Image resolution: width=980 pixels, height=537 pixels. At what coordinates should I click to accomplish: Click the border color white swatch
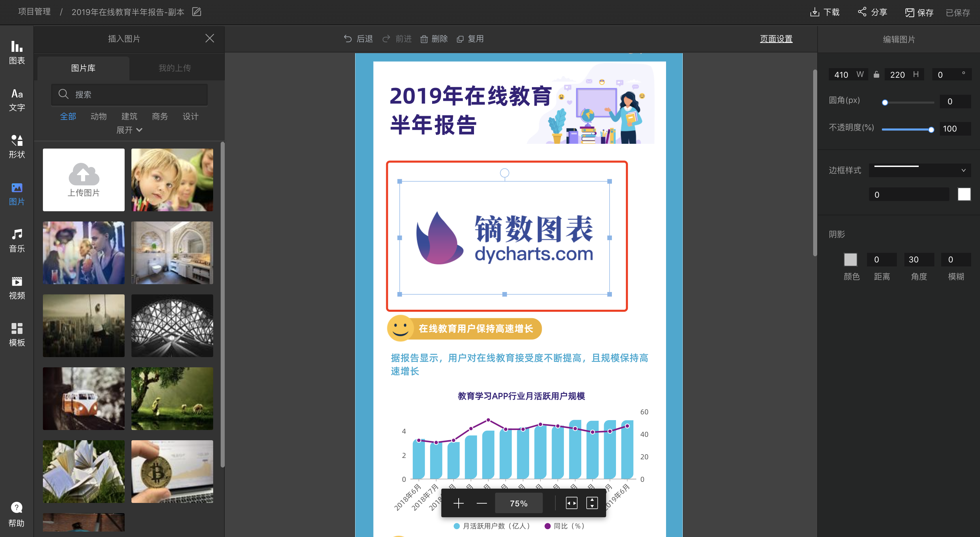[x=964, y=194]
